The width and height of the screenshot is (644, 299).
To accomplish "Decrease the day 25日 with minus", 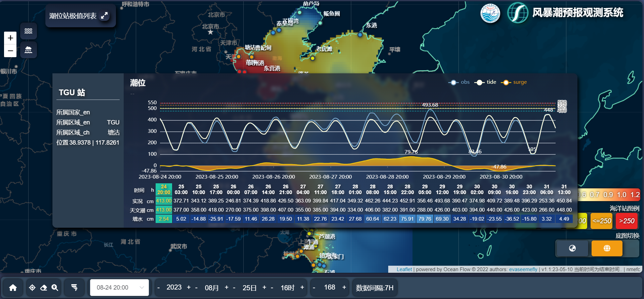I will click(x=234, y=287).
